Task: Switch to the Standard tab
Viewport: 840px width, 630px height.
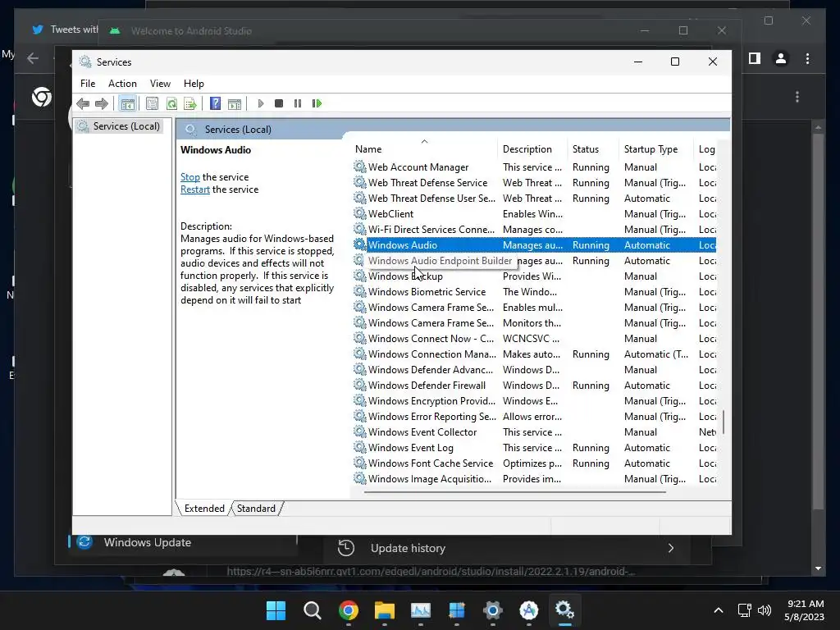Action: pos(256,509)
